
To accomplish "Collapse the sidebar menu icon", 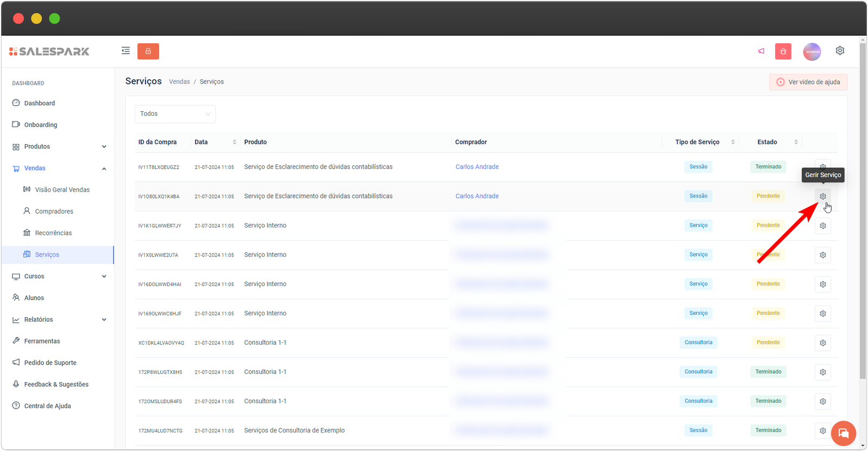I will [x=126, y=51].
